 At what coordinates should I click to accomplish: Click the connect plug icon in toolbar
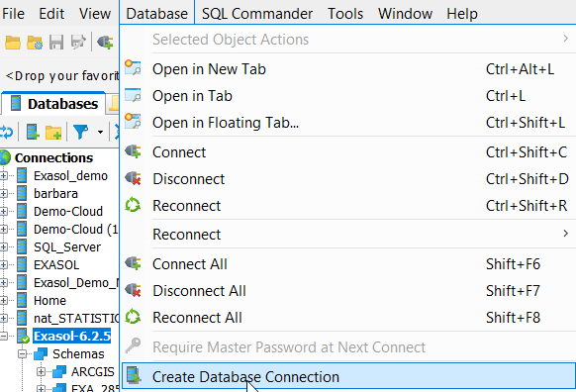[x=105, y=43]
